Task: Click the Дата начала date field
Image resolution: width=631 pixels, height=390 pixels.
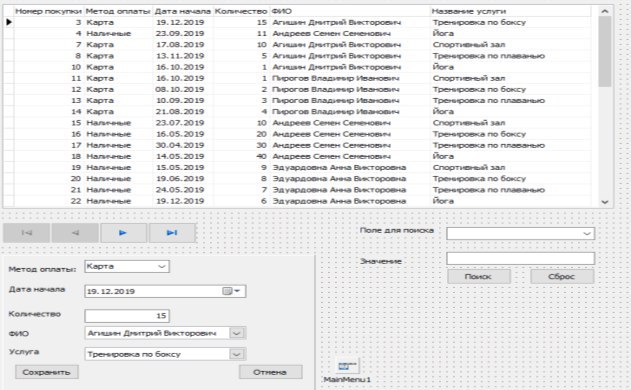Action: pyautogui.click(x=165, y=291)
